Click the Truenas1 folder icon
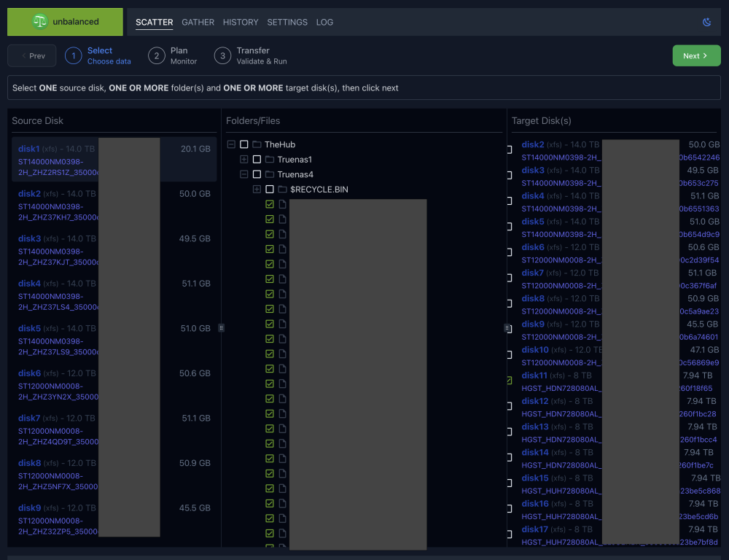Screen dimensions: 729x560 [x=270, y=160]
